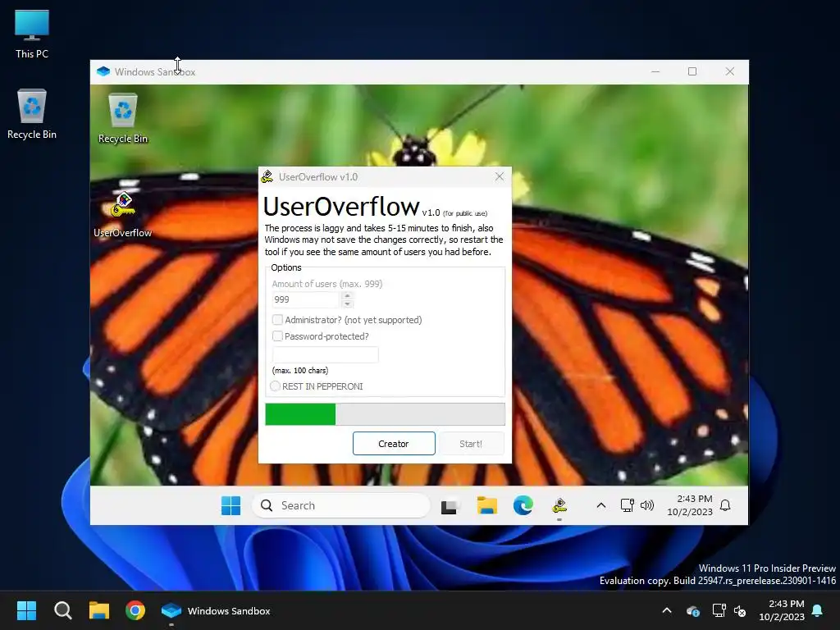The width and height of the screenshot is (840, 630).
Task: Open Task View in the Sandbox taskbar
Action: tap(449, 505)
